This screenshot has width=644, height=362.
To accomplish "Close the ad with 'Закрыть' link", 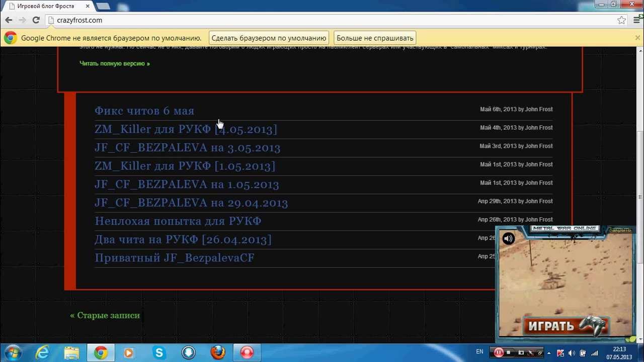I will [620, 230].
